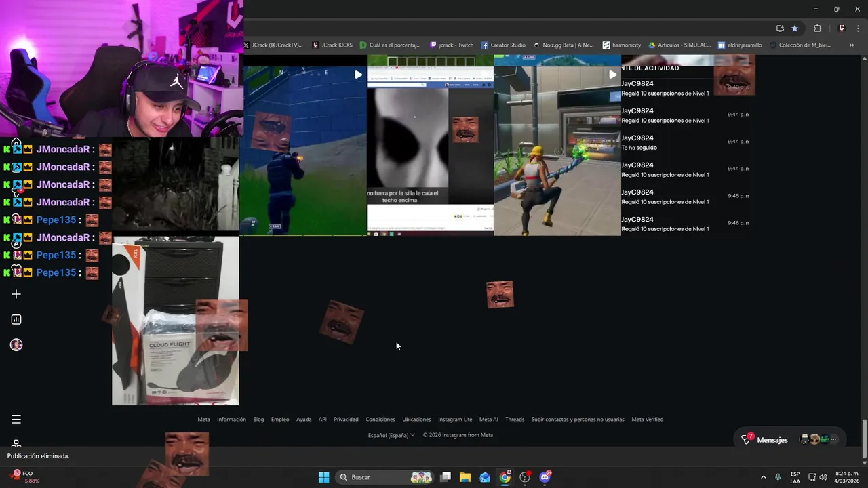This screenshot has width=868, height=488.
Task: Click the Meta Verified footer link
Action: tap(648, 419)
